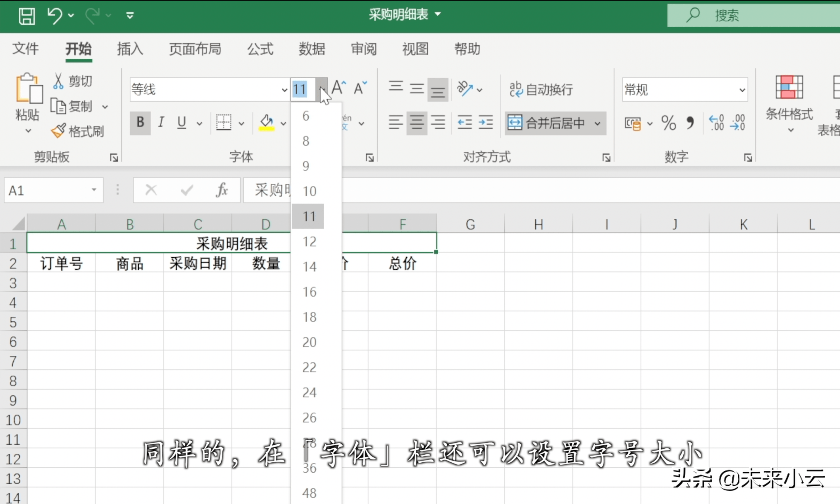Viewport: 840px width, 504px height.
Task: Toggle Bold formatting button
Action: pyautogui.click(x=140, y=122)
